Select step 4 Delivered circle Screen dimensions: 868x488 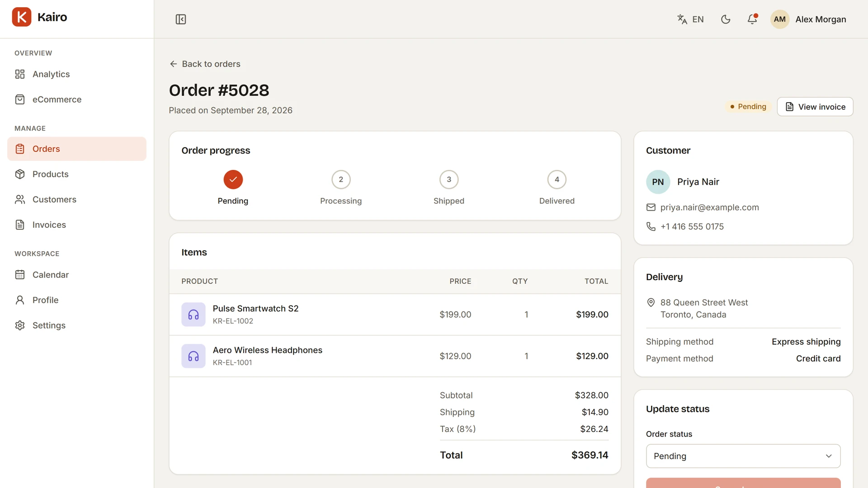coord(557,180)
